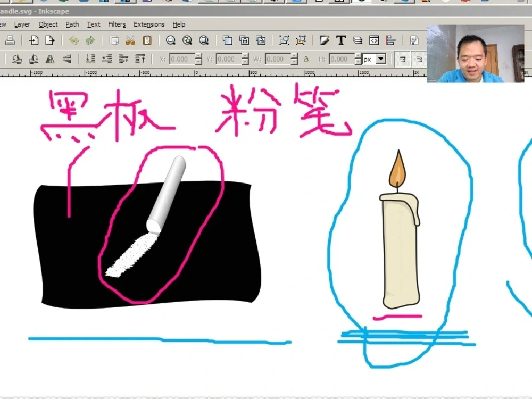
Task: Open the Filters menu
Action: tap(117, 24)
